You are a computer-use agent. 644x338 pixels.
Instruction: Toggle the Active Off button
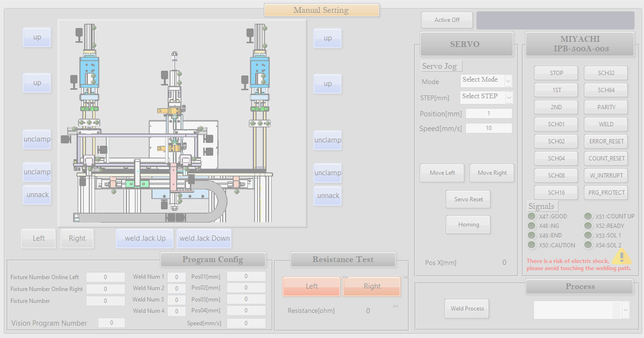[447, 20]
